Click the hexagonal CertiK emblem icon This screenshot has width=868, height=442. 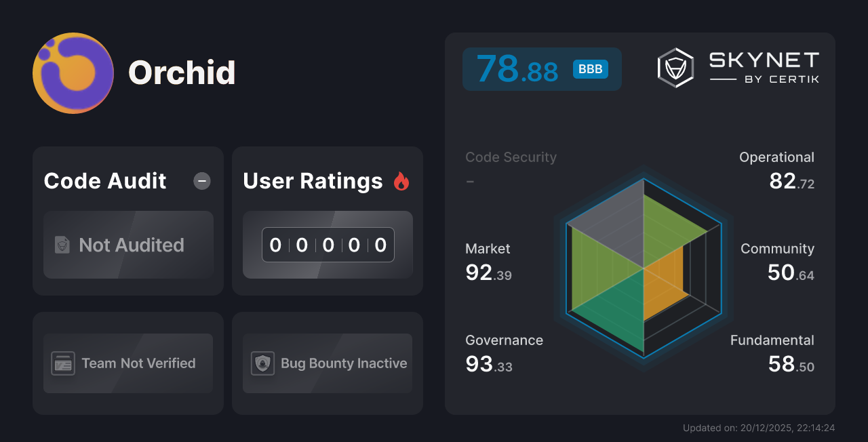point(675,66)
